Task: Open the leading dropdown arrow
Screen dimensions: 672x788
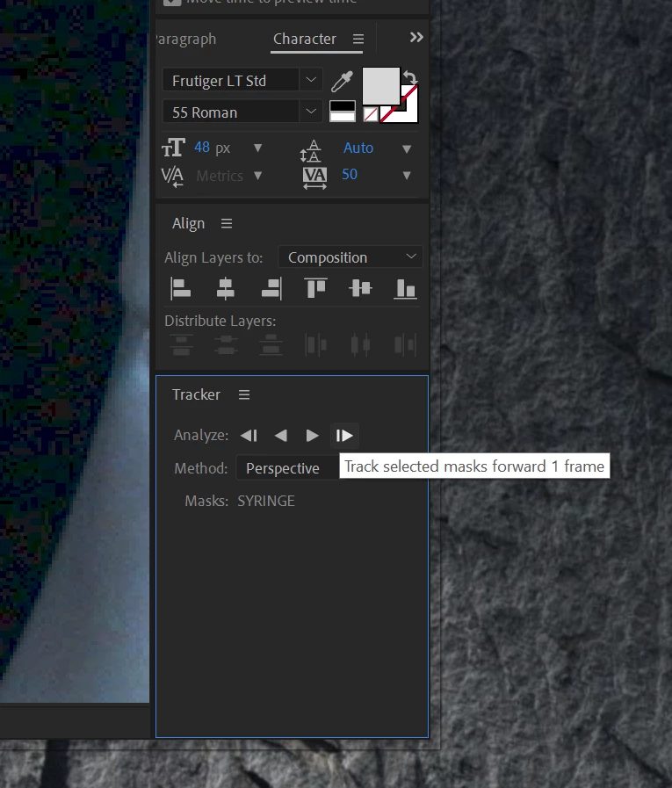Action: (x=407, y=148)
